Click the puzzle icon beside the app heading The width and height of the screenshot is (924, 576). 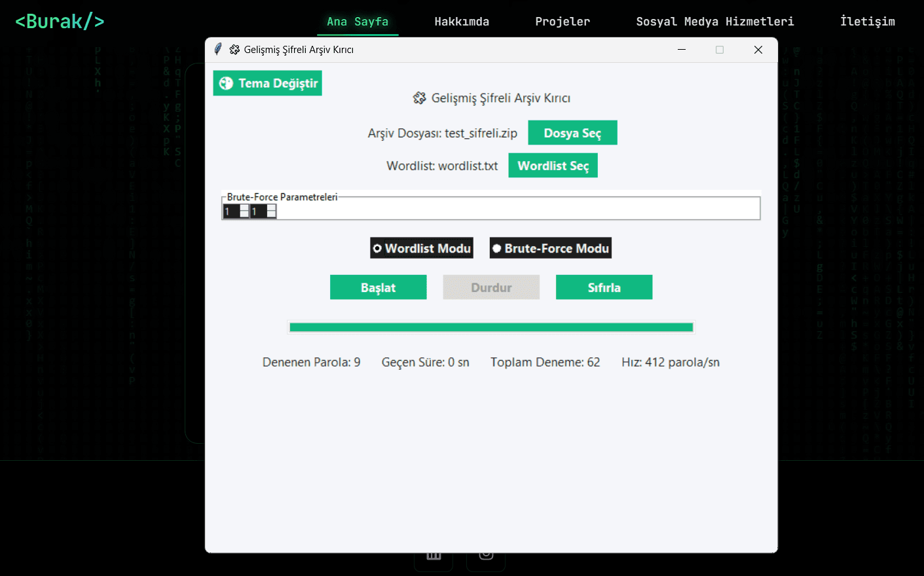pos(419,98)
